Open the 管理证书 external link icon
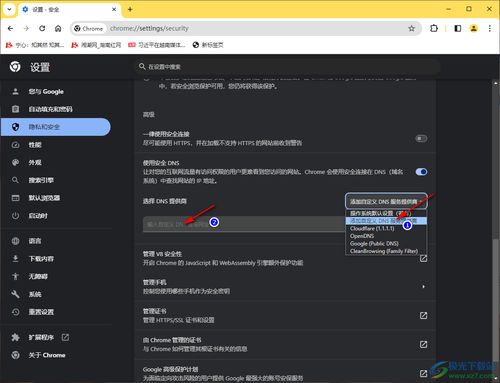 (x=423, y=315)
